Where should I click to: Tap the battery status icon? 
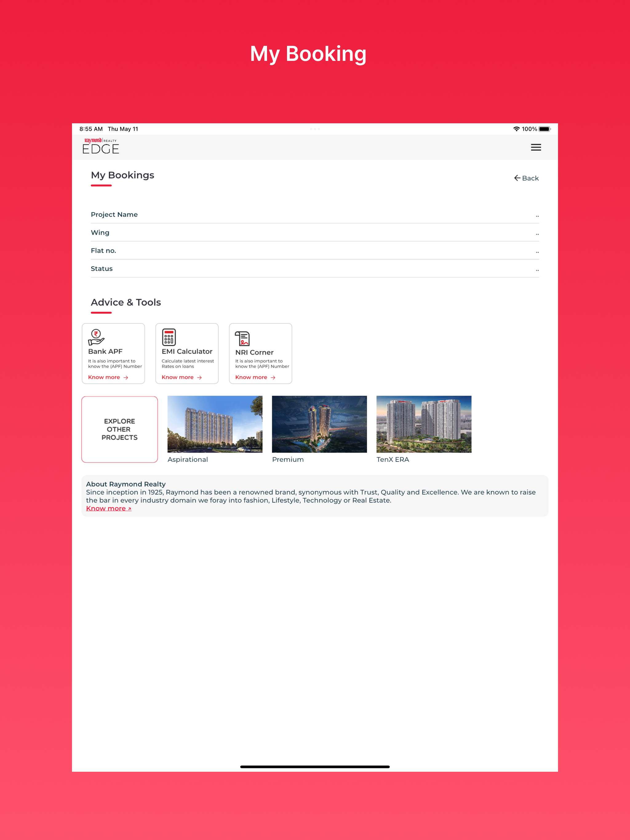[544, 129]
